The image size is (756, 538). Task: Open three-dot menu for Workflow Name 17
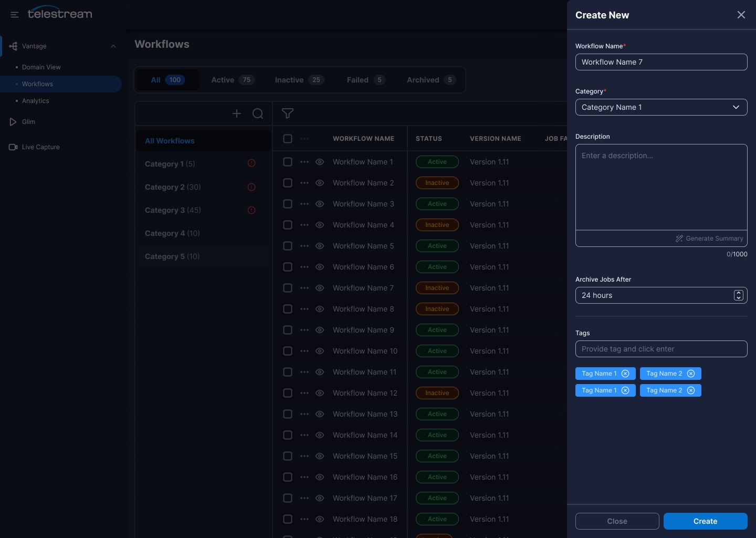pos(304,498)
